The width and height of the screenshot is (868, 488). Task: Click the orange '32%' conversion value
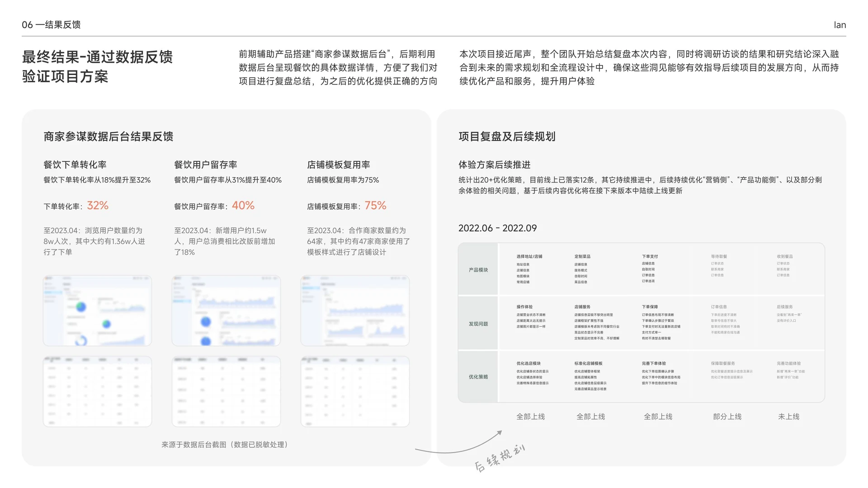98,206
